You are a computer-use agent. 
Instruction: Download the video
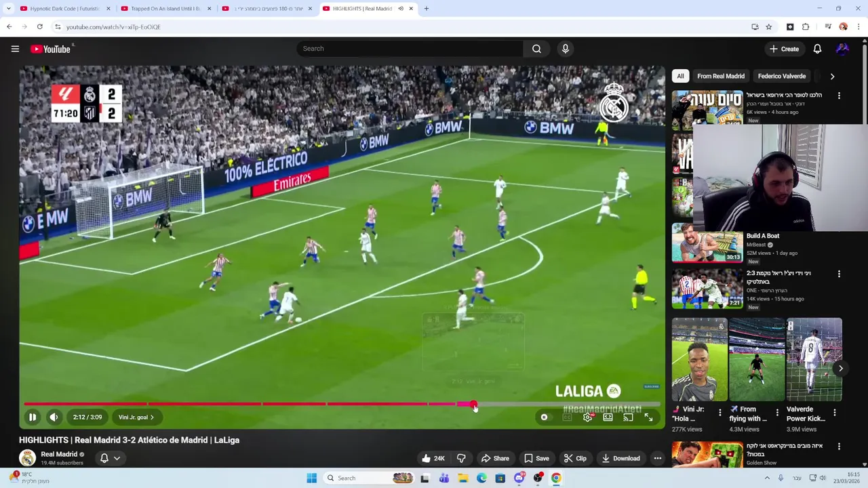click(620, 458)
